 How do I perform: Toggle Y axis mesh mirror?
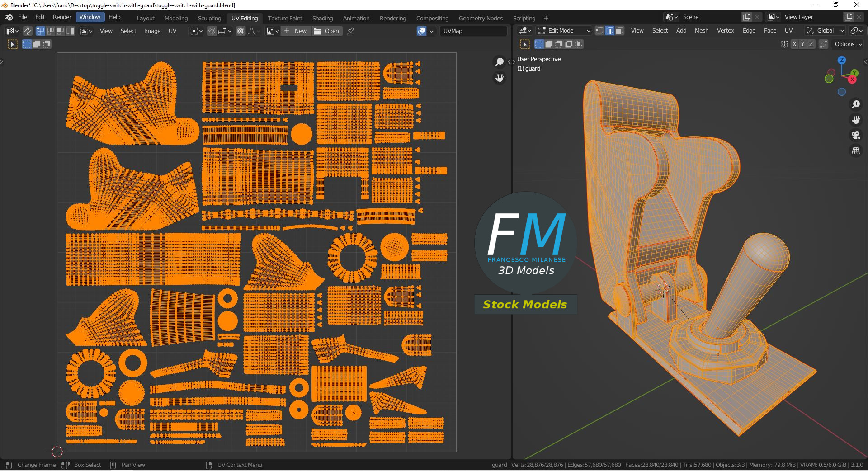[x=802, y=44]
